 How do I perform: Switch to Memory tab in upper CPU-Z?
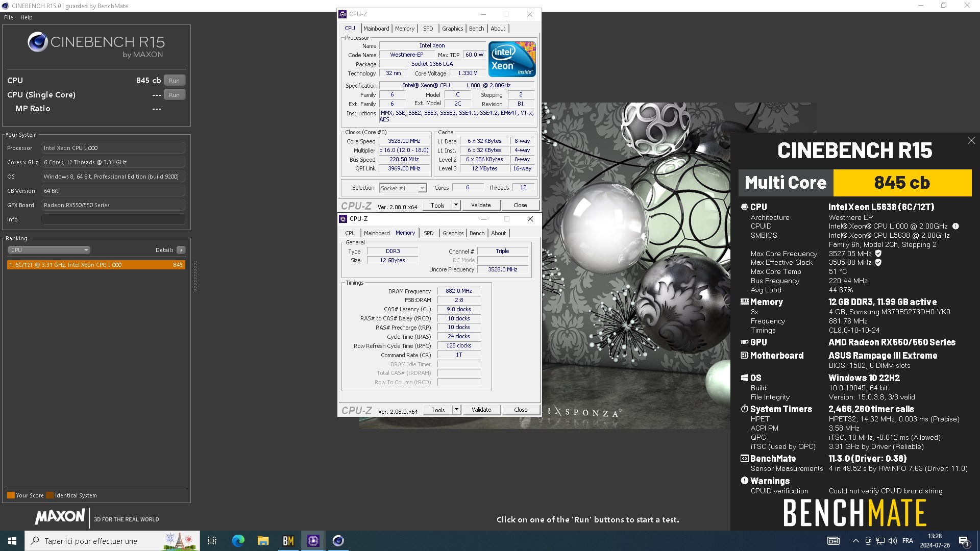(x=405, y=29)
